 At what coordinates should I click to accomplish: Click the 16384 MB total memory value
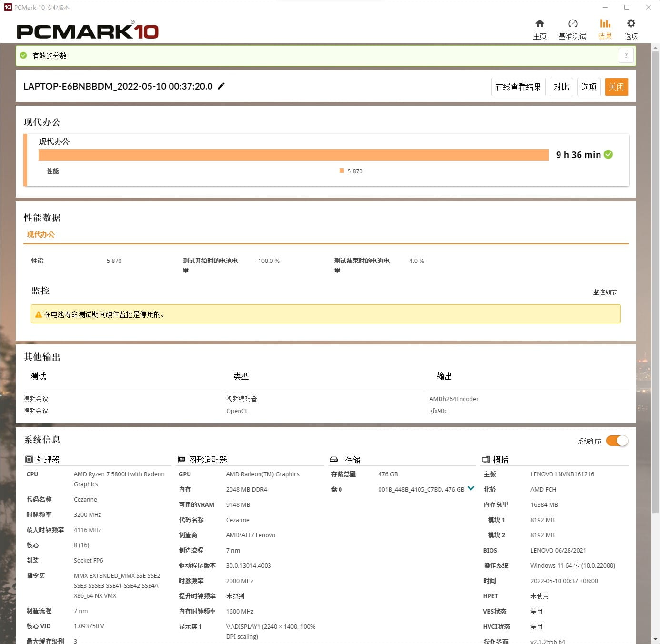click(544, 504)
